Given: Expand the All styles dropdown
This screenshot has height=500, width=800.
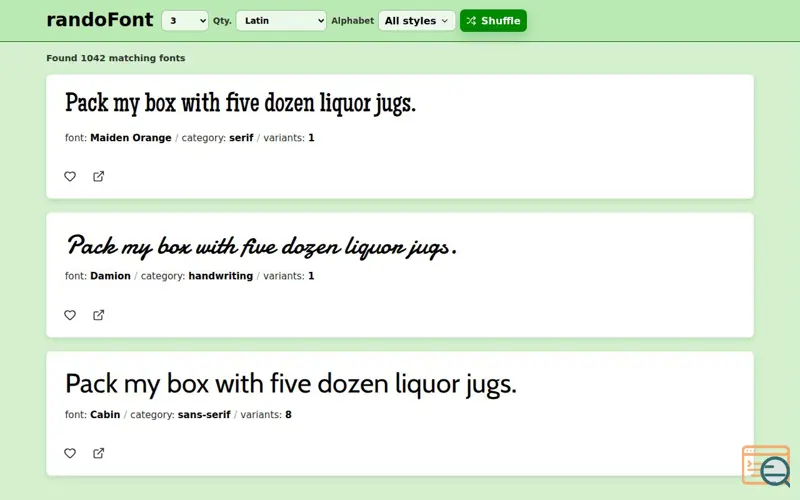Looking at the screenshot, I should 417,21.
